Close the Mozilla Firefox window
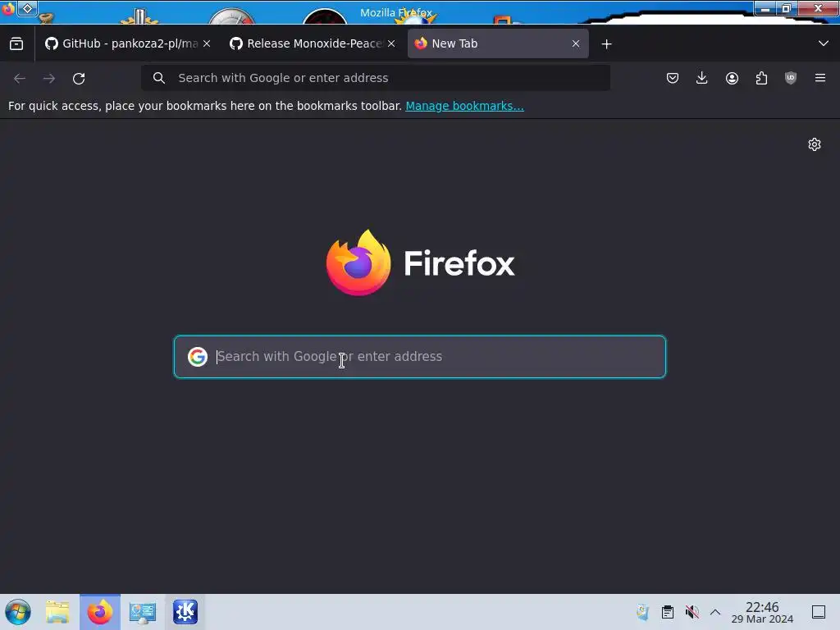Screen dimensions: 840x630 click(818, 8)
